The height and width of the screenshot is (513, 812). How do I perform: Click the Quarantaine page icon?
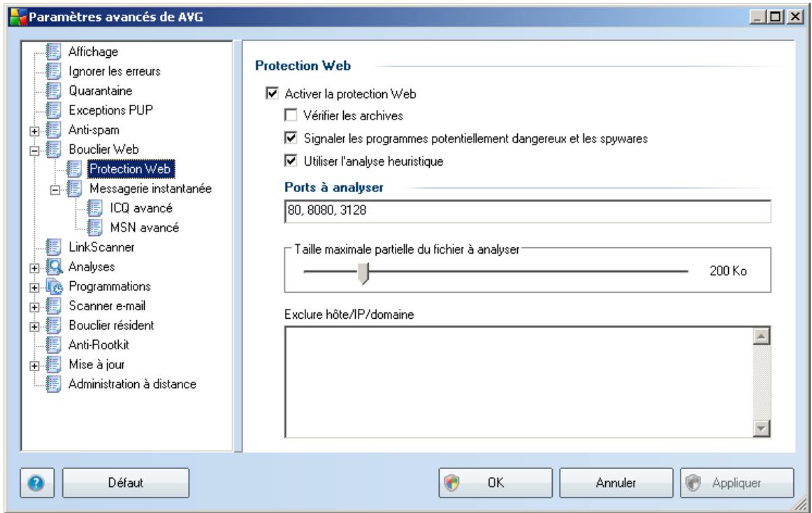click(x=53, y=91)
